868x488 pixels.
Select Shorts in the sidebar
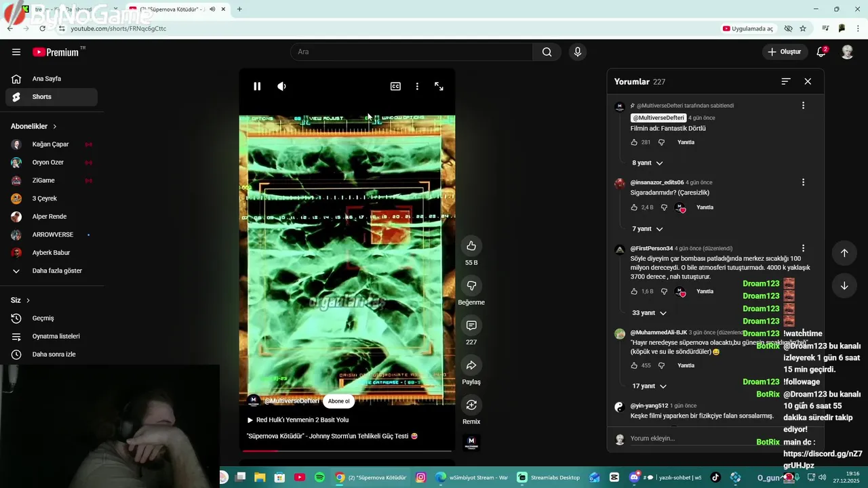tap(52, 97)
